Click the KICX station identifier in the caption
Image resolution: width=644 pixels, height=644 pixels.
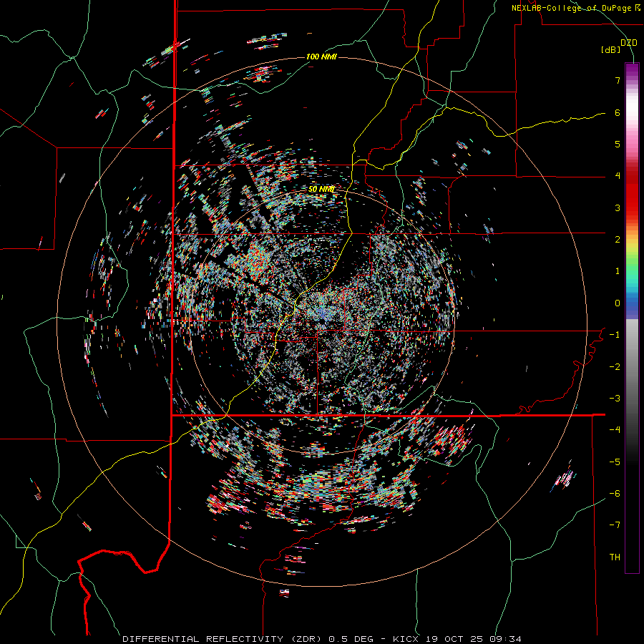pos(405,639)
